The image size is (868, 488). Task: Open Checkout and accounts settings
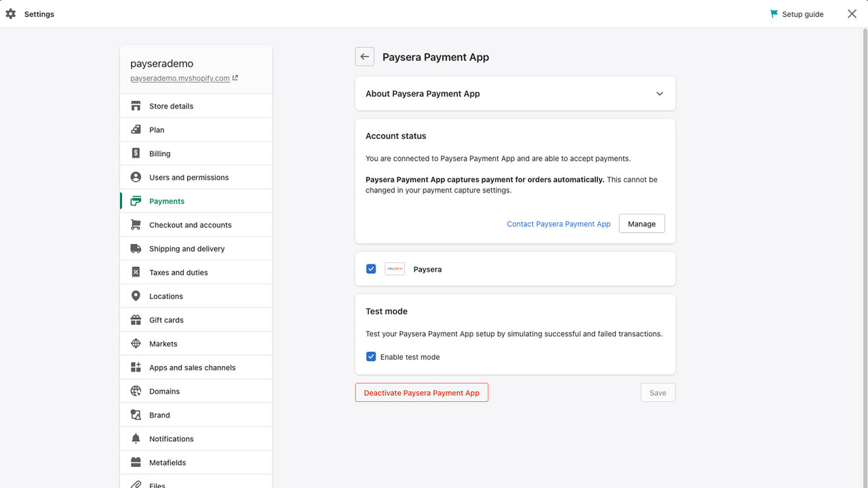tap(196, 224)
